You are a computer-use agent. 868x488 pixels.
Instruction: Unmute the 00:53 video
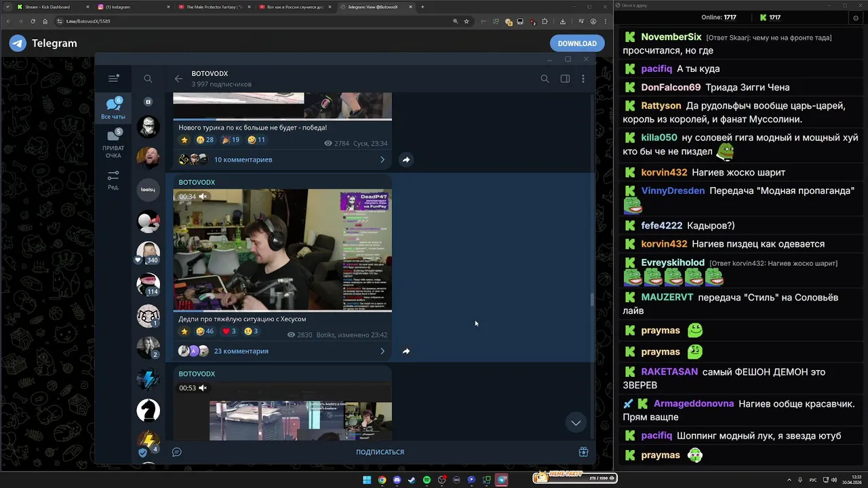point(202,388)
